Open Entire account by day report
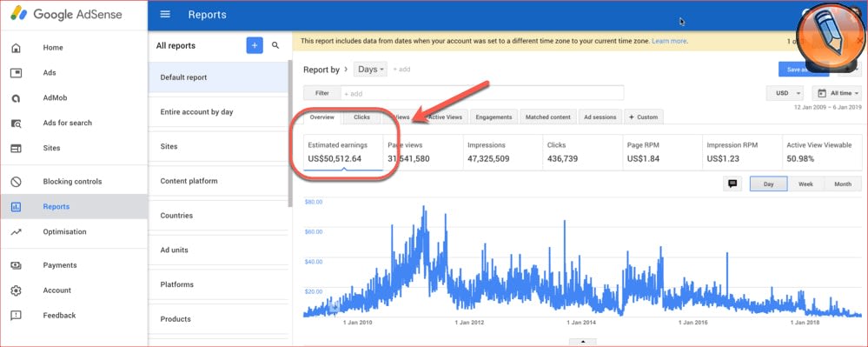Viewport: 868px width, 347px height. coord(218,112)
